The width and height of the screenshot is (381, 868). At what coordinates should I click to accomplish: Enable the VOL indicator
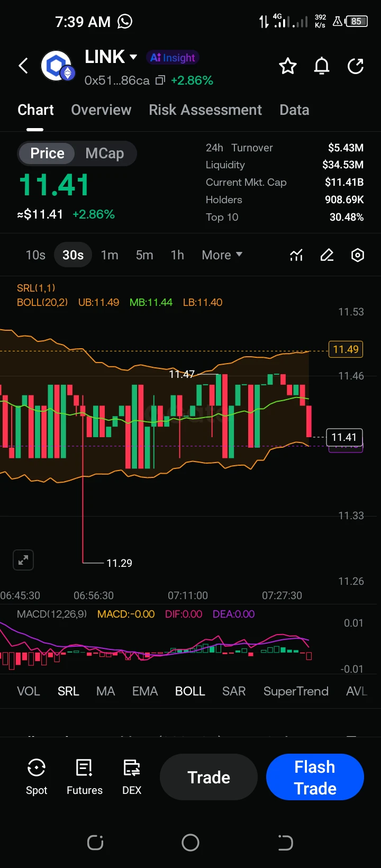29,691
